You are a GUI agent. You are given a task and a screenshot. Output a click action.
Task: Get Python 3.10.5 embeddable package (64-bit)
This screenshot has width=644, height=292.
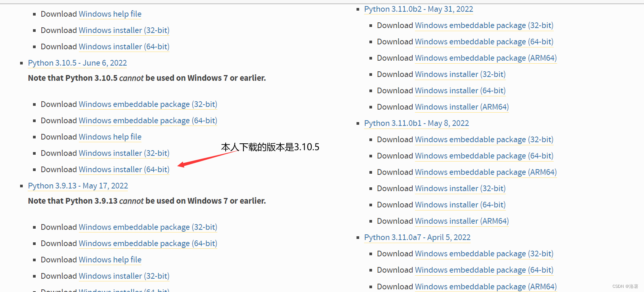click(148, 121)
